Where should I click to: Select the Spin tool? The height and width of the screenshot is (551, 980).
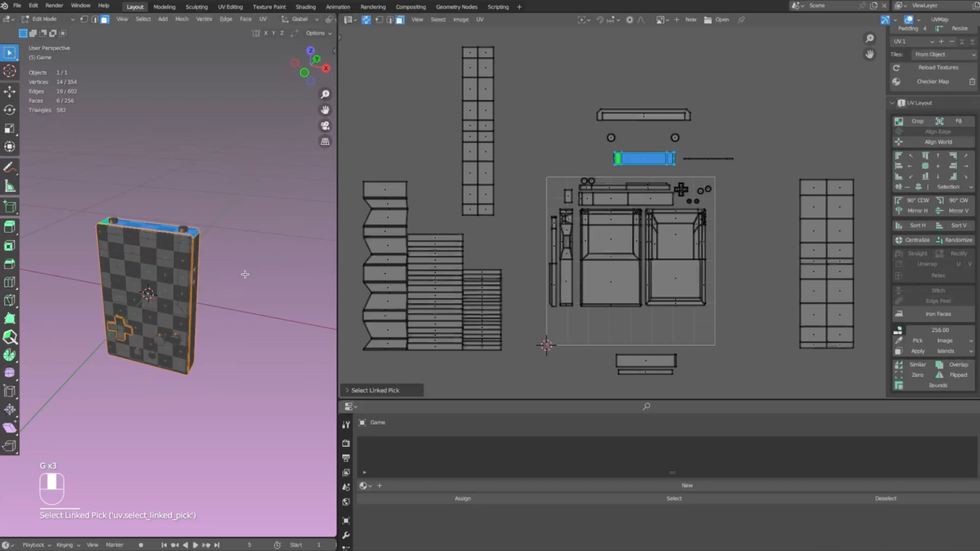[10, 354]
